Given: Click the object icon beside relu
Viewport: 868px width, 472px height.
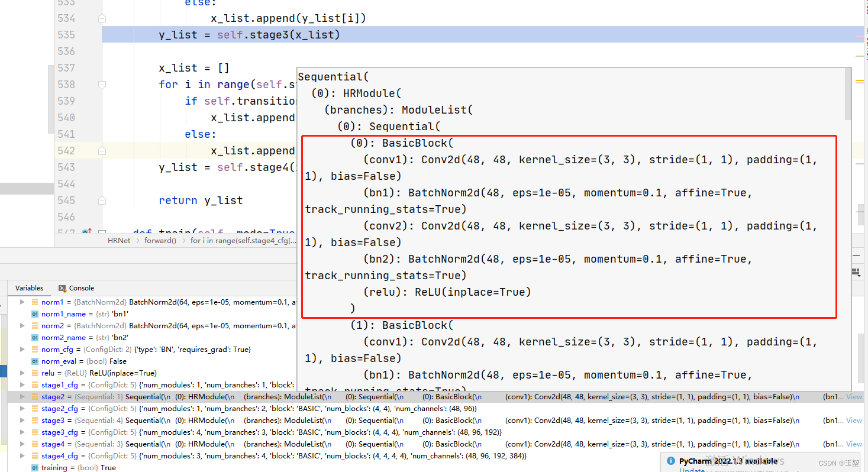Looking at the screenshot, I should click(x=35, y=373).
